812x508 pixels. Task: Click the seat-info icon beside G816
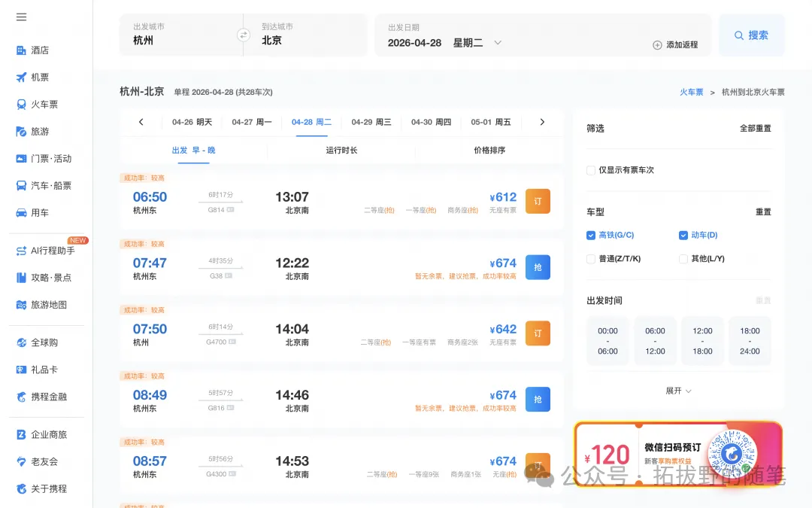tap(231, 408)
